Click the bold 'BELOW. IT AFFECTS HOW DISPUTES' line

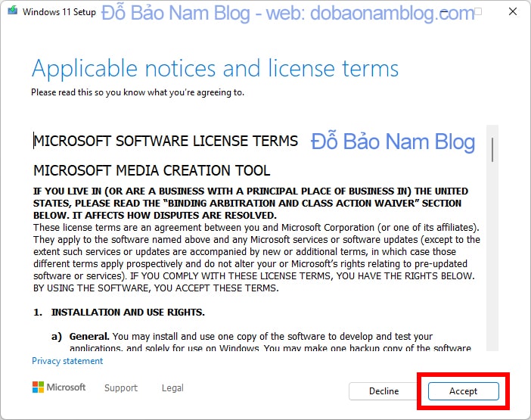155,216
